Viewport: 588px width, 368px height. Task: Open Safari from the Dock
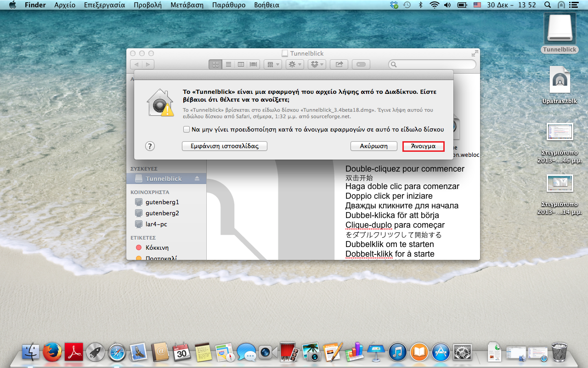[x=117, y=352]
